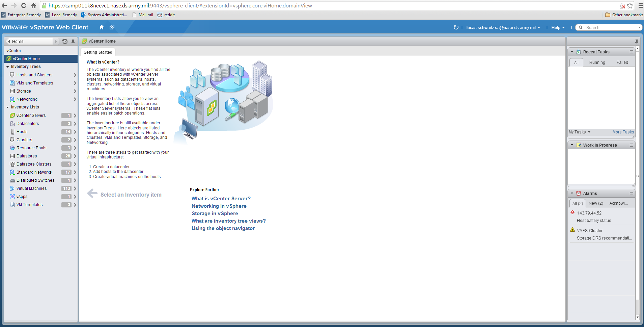This screenshot has height=327, width=644.
Task: Maximize the Alarms panel
Action: coord(631,194)
